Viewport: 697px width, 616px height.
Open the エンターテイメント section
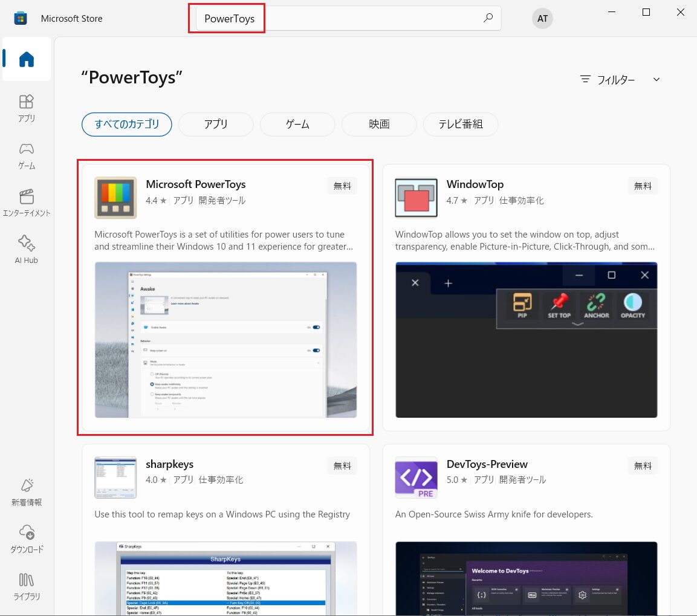coord(26,203)
